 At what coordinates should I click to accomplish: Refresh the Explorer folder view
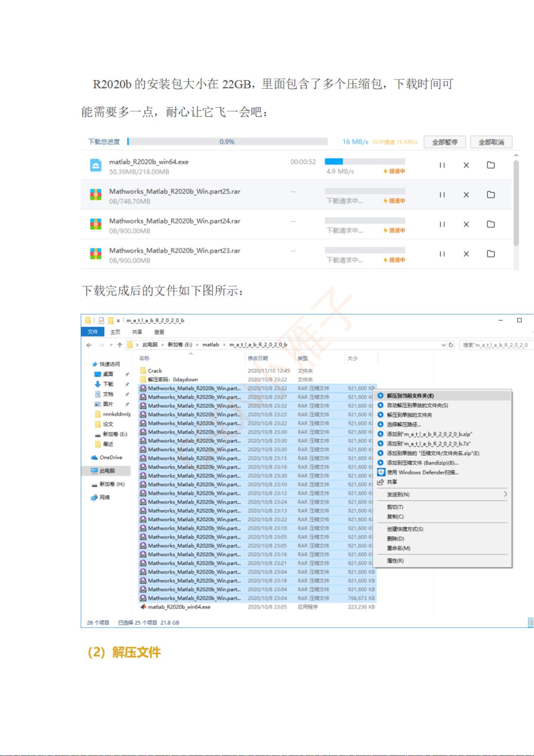pyautogui.click(x=451, y=345)
